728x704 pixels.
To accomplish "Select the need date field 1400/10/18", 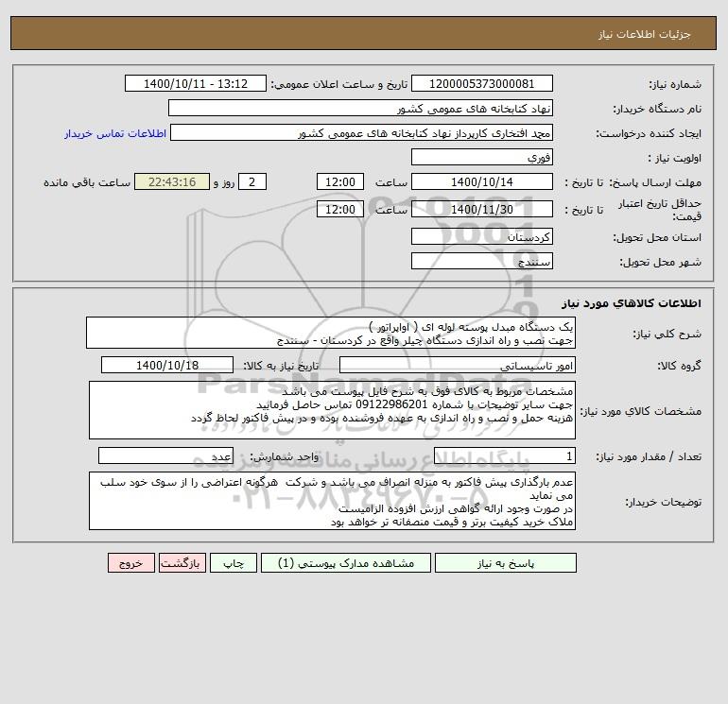I will click(x=167, y=365).
